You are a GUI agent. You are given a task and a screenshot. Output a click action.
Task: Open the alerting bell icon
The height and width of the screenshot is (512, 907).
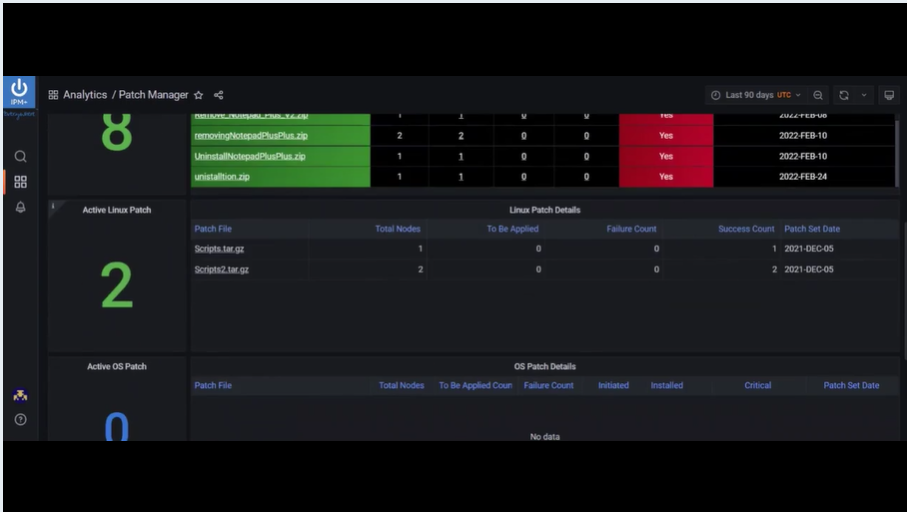click(20, 207)
